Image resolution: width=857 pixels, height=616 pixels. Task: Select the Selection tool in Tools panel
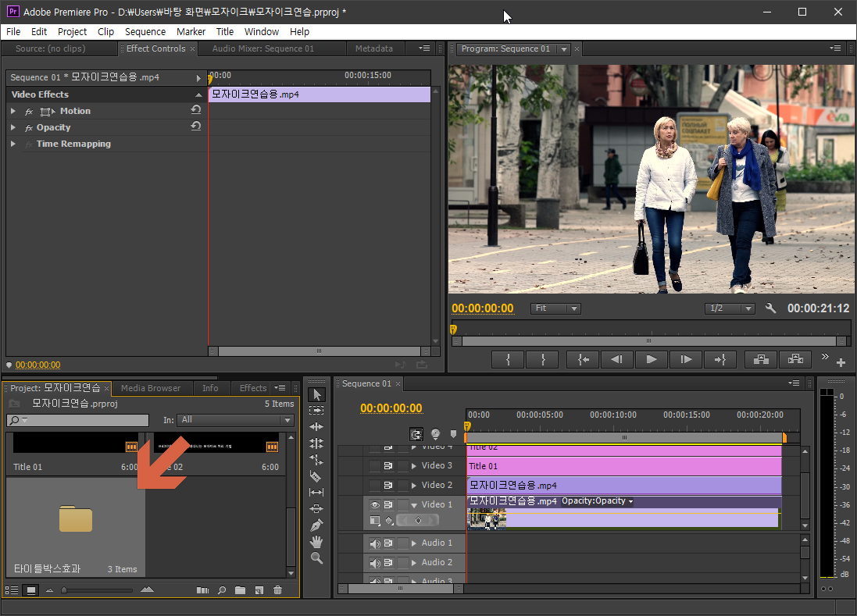coord(316,395)
